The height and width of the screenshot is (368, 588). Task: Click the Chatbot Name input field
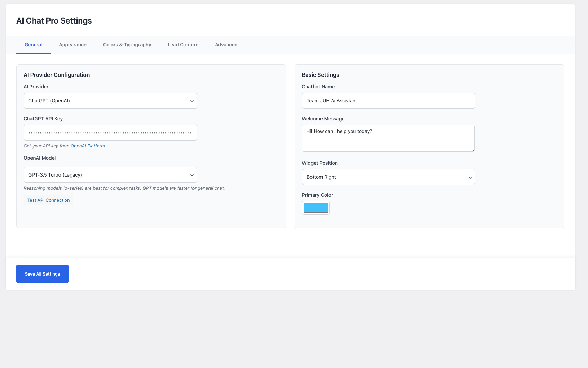[x=388, y=101]
